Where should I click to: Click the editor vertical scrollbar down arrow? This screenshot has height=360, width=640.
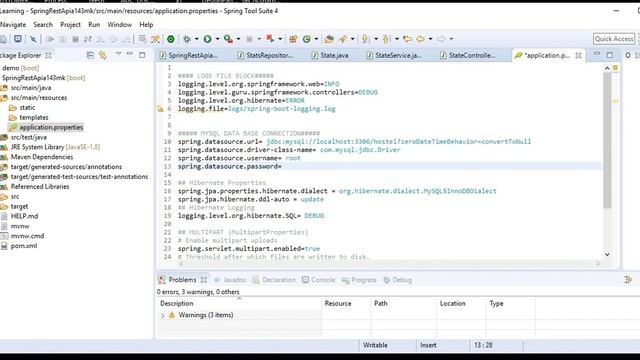[x=607, y=254]
